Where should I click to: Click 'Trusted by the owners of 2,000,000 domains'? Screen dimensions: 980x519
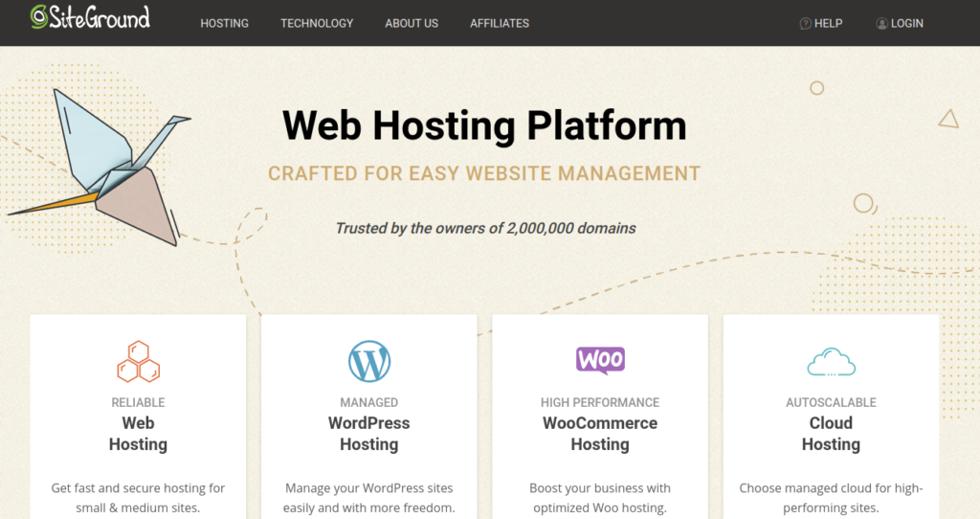click(x=485, y=228)
